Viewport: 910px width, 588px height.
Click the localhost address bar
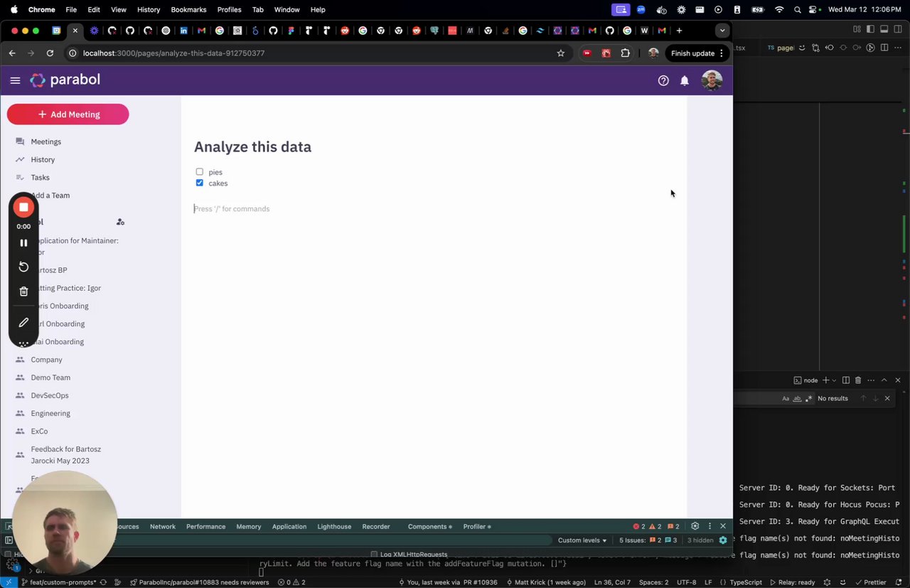point(316,53)
